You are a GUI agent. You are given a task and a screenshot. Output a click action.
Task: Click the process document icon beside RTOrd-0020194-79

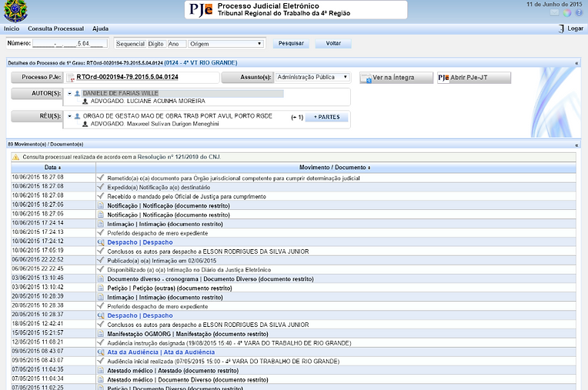click(71, 78)
